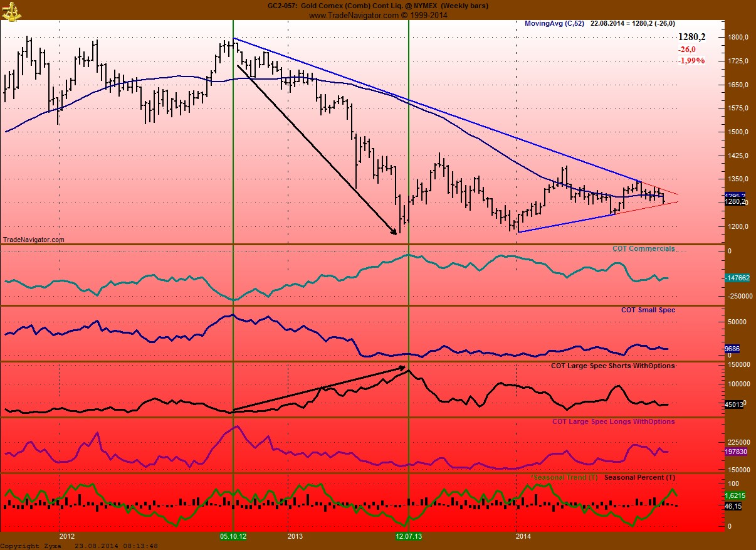Click the 1200,0 price axis label
Image resolution: width=756 pixels, height=550 pixels.
coord(738,227)
